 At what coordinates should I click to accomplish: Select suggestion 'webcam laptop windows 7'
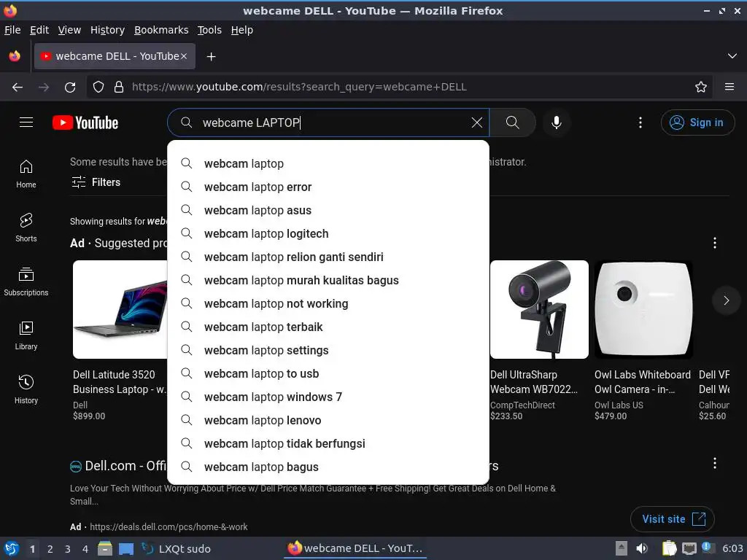328,397
